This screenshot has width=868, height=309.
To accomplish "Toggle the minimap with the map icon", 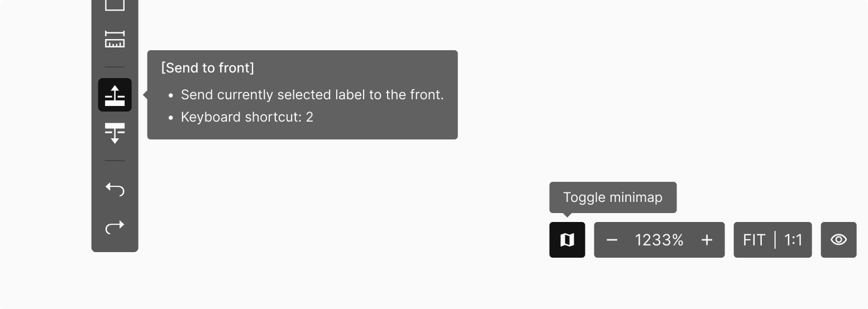I will click(567, 240).
